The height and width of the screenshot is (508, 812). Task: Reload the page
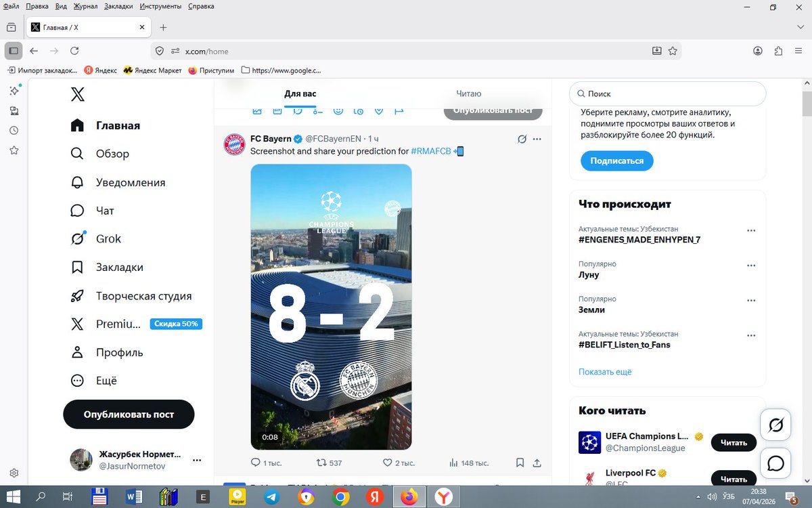pyautogui.click(x=74, y=51)
